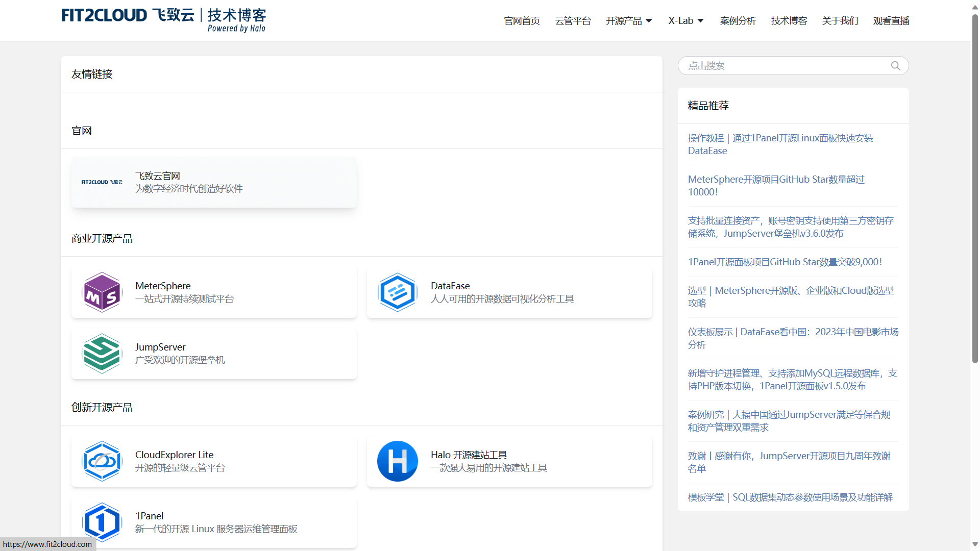Screen dimensions: 980x551
Task: Click the 创新开源产品 section heading
Action: [x=102, y=407]
